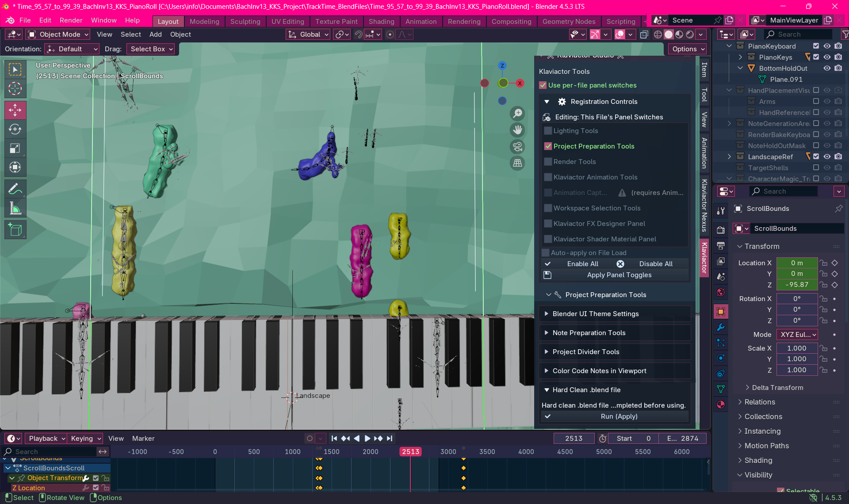
Task: Click the Location Z value field
Action: click(x=797, y=285)
